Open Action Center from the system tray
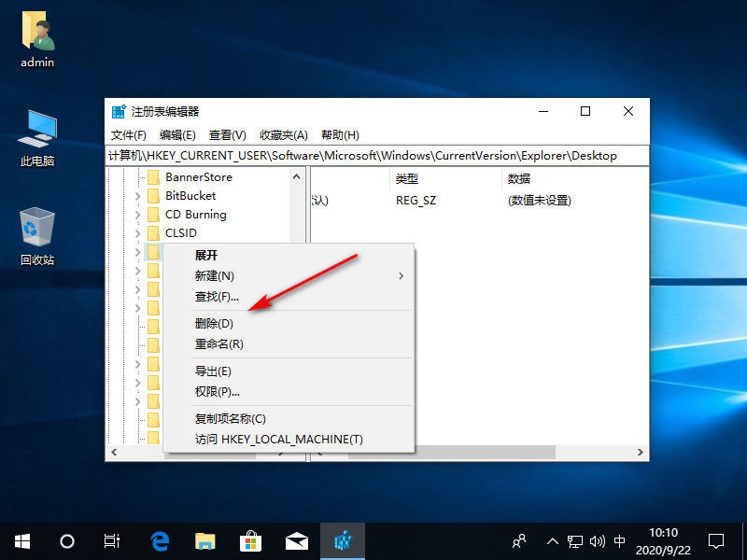 [715, 540]
